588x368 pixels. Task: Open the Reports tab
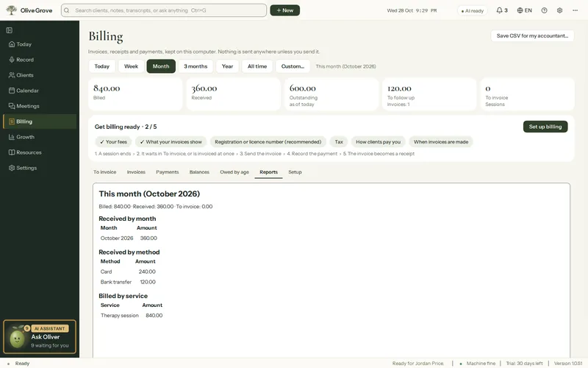click(268, 172)
